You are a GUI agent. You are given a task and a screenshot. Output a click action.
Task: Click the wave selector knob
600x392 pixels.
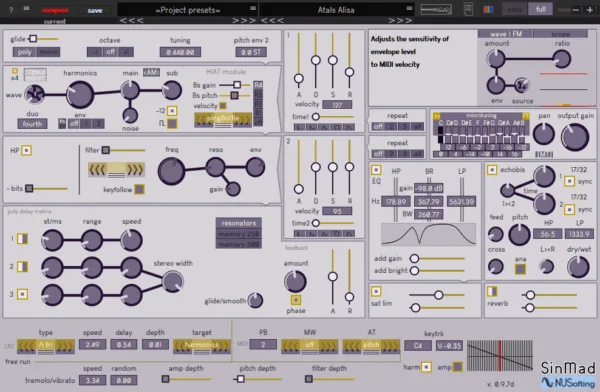tap(34, 94)
